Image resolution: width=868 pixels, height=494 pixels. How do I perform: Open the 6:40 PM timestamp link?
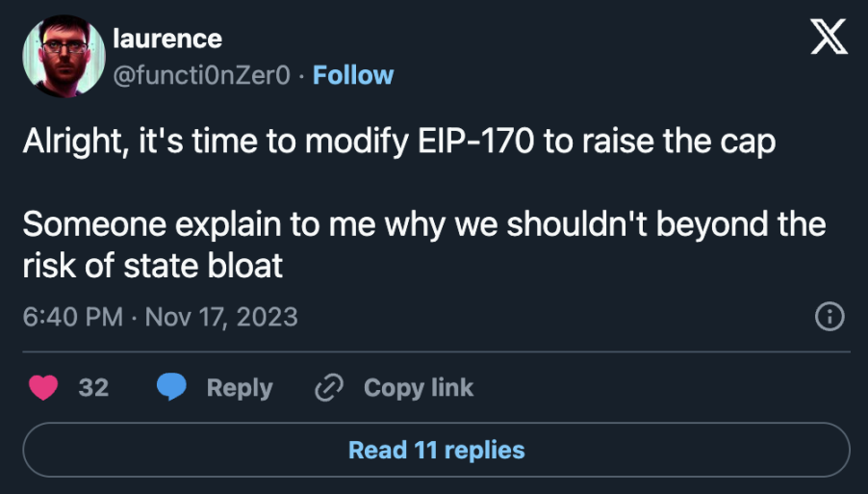(x=72, y=317)
